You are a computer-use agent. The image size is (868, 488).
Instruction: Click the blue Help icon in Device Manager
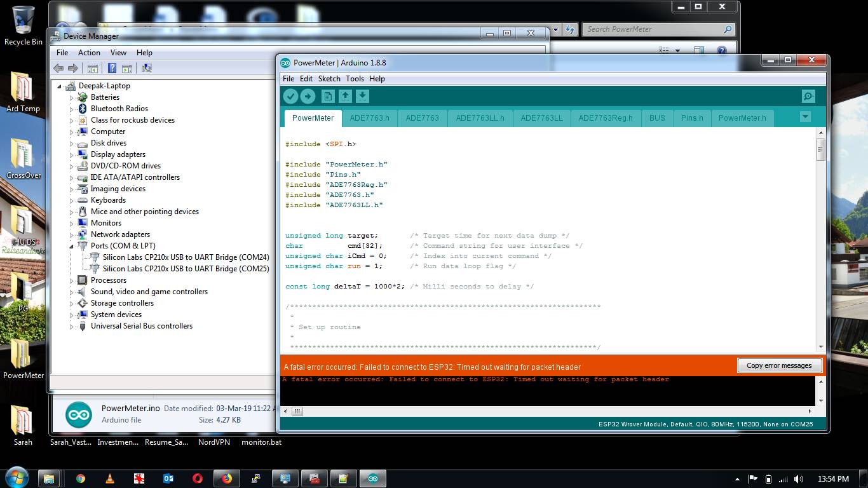112,68
